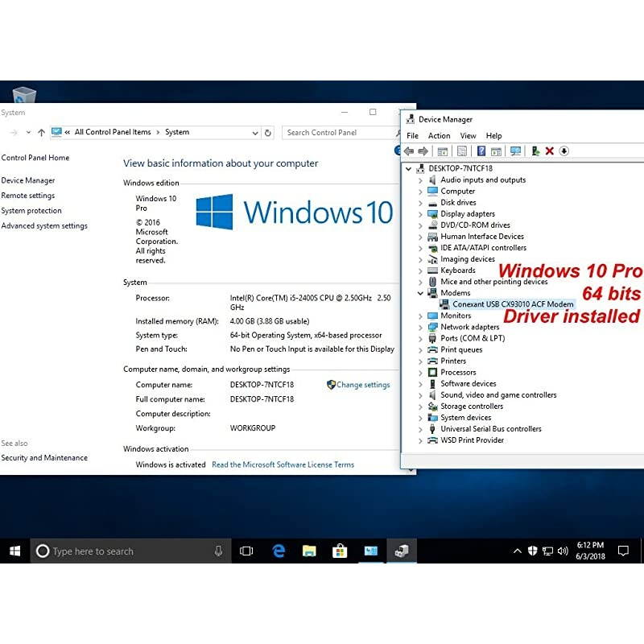The width and height of the screenshot is (644, 644).
Task: Open Microsoft Edge from the taskbar
Action: pyautogui.click(x=278, y=551)
